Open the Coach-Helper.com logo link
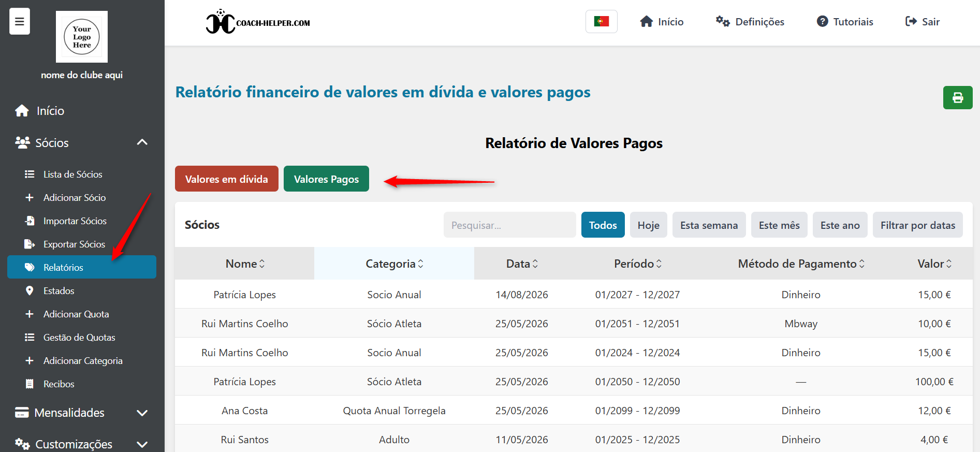 pyautogui.click(x=258, y=22)
